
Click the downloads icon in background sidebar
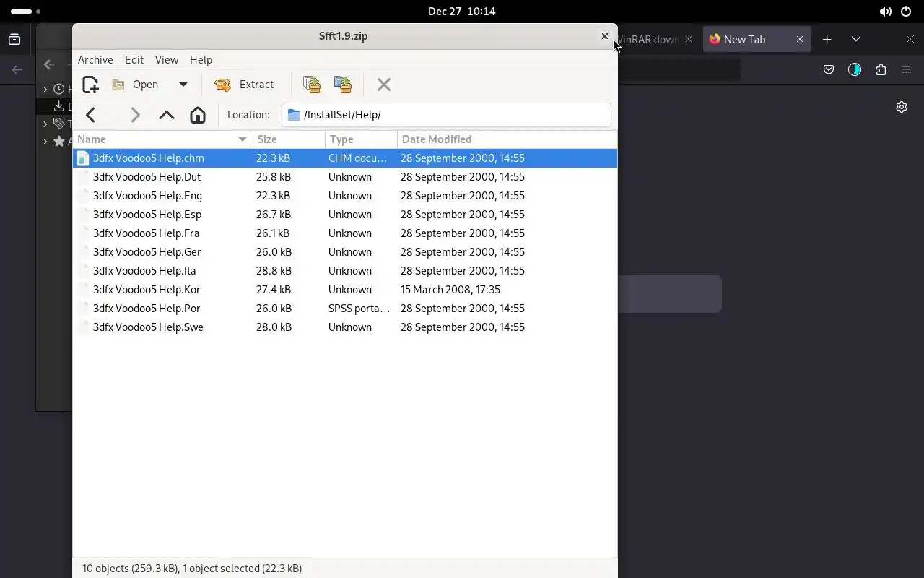pos(59,106)
